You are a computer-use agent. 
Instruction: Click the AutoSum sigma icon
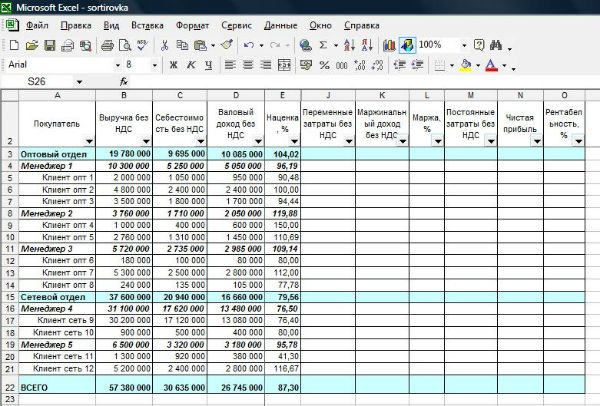322,45
